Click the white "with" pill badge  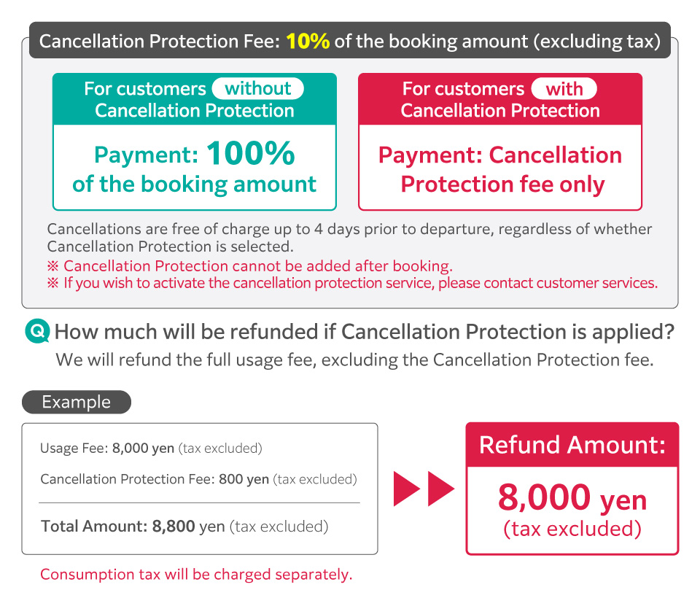click(564, 89)
